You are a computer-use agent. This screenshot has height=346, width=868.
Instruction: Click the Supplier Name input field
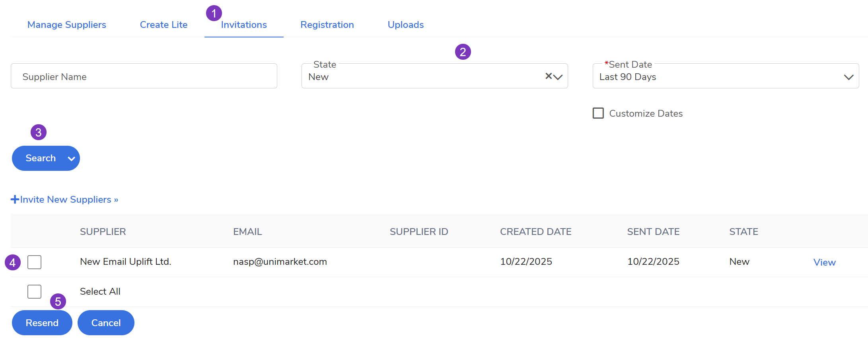point(144,76)
